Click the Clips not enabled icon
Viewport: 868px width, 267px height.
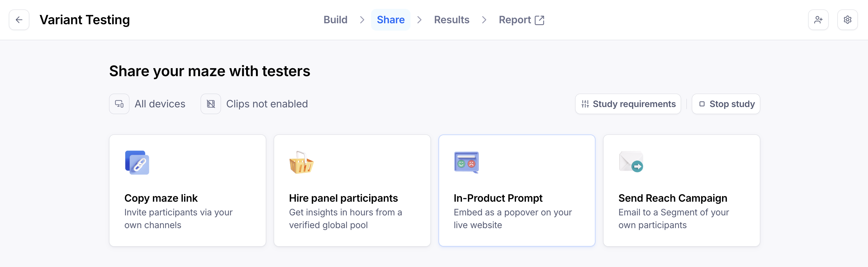point(210,104)
